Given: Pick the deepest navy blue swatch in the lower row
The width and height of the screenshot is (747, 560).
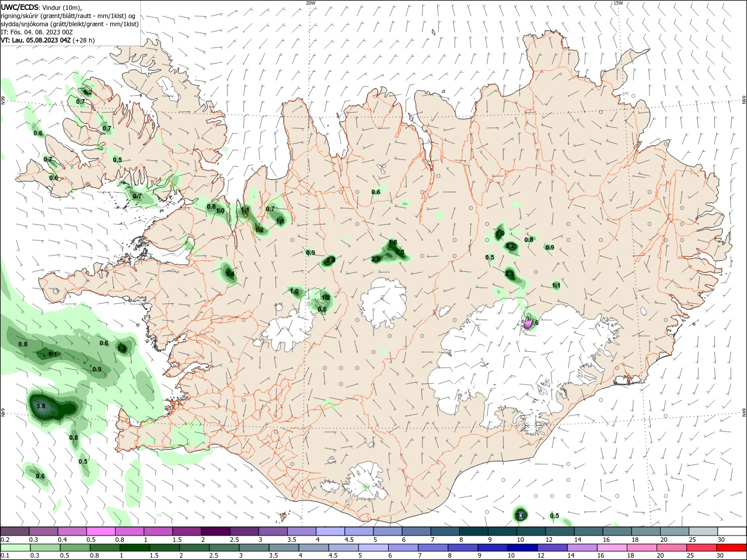Looking at the screenshot, I should (522, 548).
